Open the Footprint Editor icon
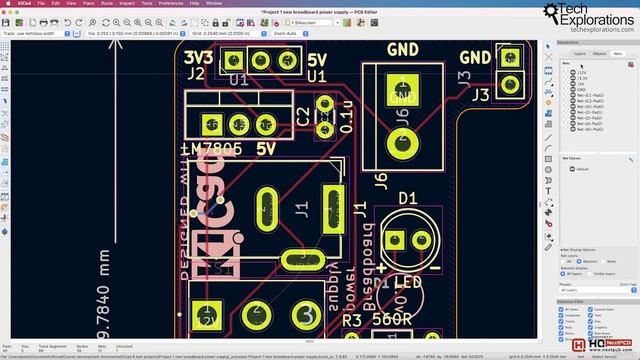The height and width of the screenshot is (360, 640). click(240, 23)
